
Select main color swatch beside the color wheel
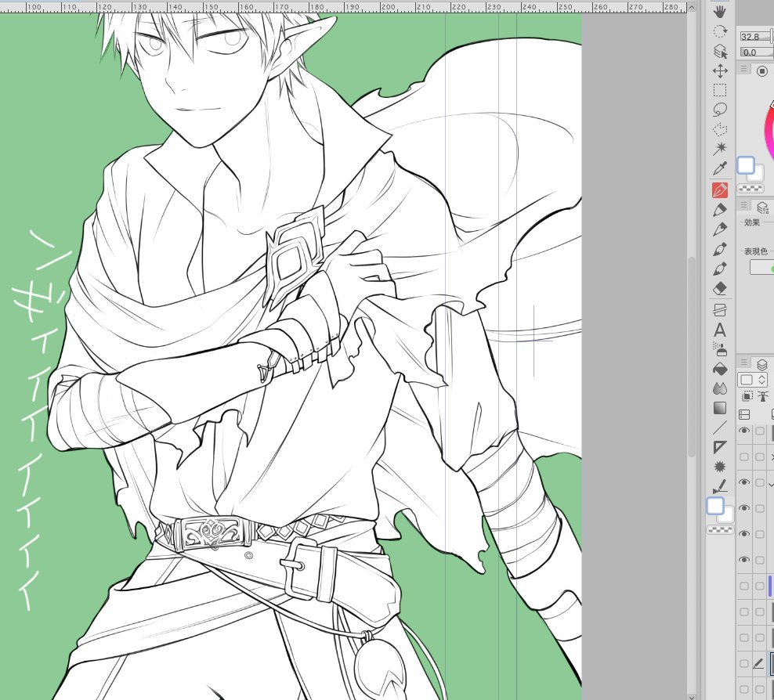tap(746, 166)
